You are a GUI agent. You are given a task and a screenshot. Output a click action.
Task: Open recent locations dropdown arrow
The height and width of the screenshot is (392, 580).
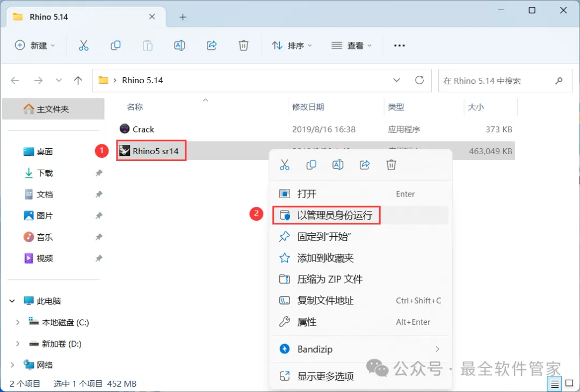tap(59, 80)
